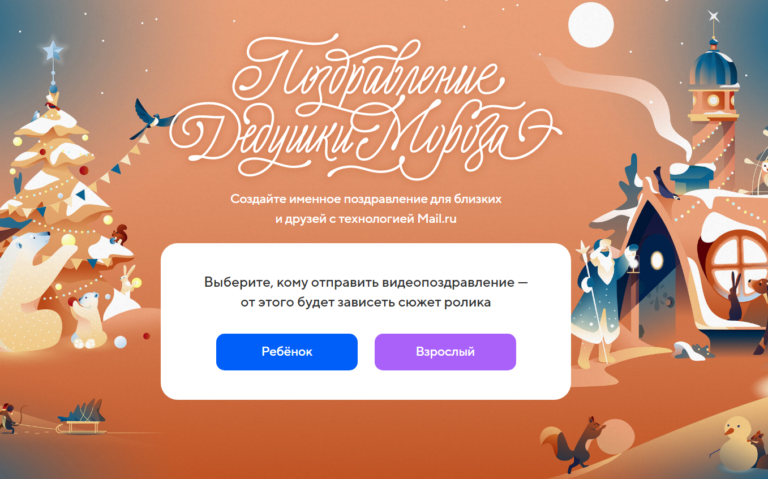Viewport: 768px width, 479px height.
Task: Click the squirrel rolling a snowball
Action: (x=574, y=443)
